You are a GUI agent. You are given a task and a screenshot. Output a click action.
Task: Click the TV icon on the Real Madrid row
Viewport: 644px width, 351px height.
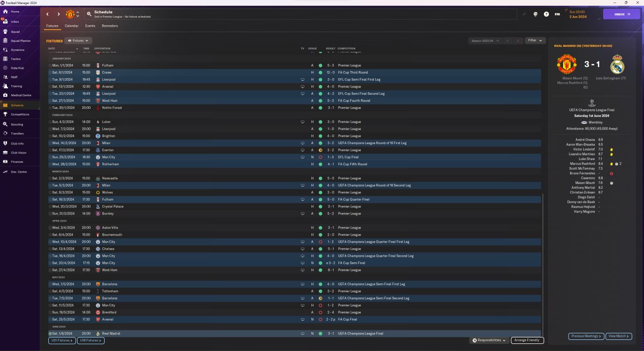coord(302,333)
